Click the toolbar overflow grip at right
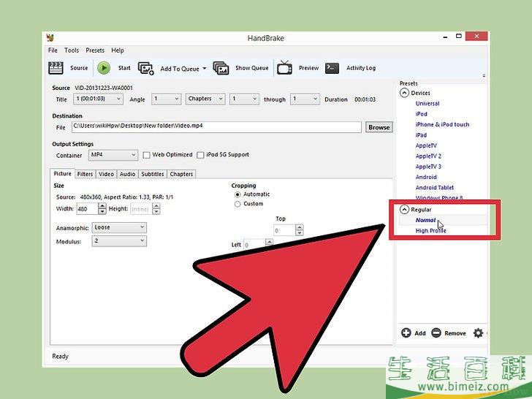 [x=484, y=76]
